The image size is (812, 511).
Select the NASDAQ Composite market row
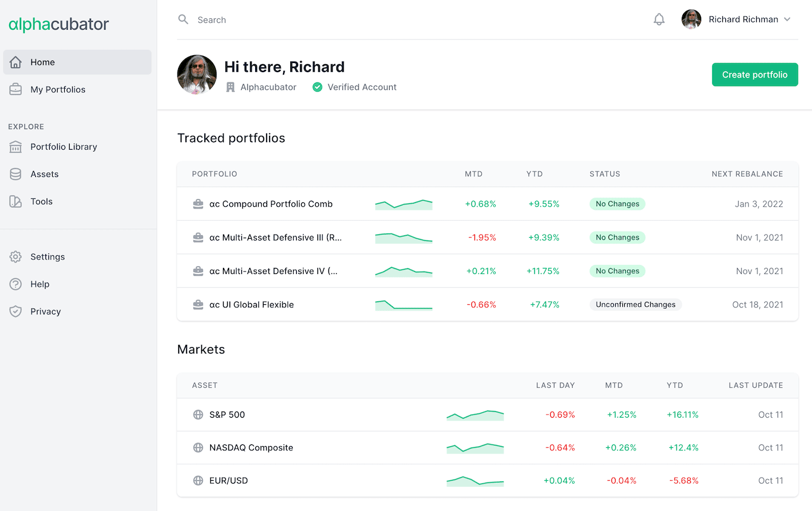251,447
